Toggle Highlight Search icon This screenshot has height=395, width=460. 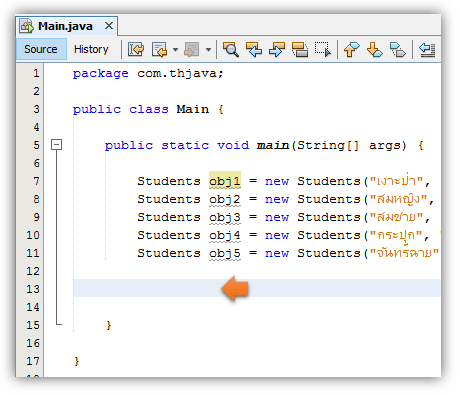tap(300, 50)
